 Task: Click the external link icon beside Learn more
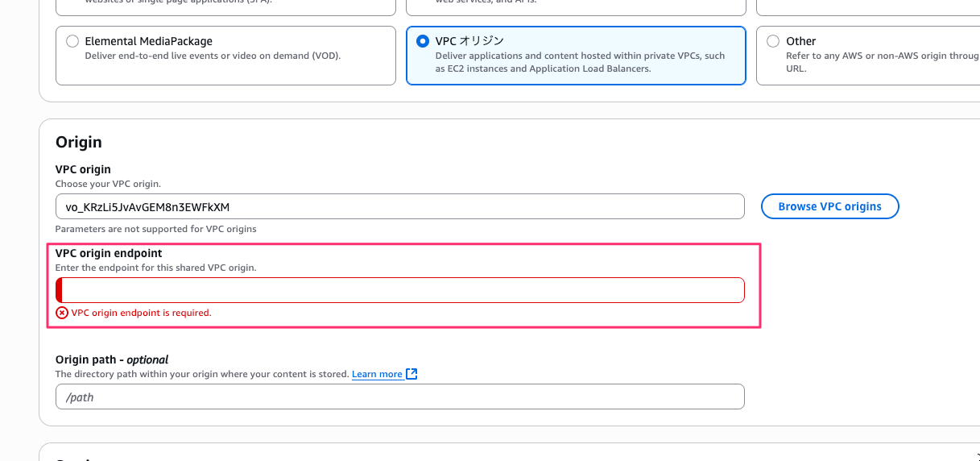tap(411, 374)
